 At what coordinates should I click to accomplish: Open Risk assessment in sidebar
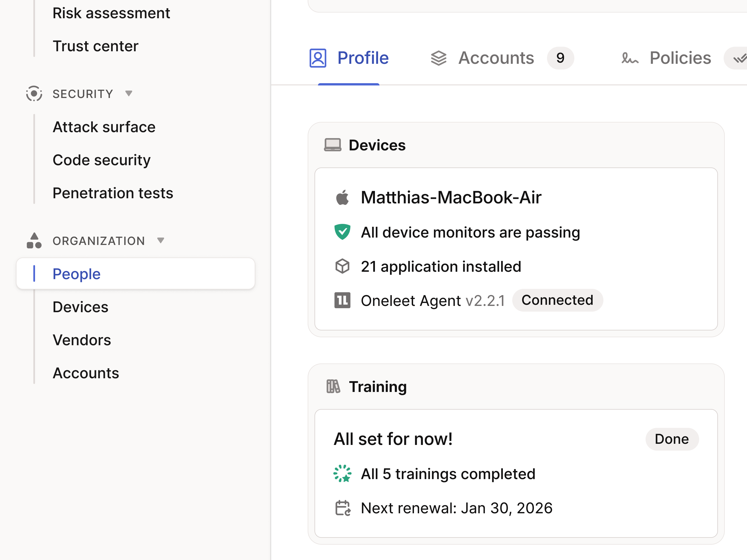[111, 13]
